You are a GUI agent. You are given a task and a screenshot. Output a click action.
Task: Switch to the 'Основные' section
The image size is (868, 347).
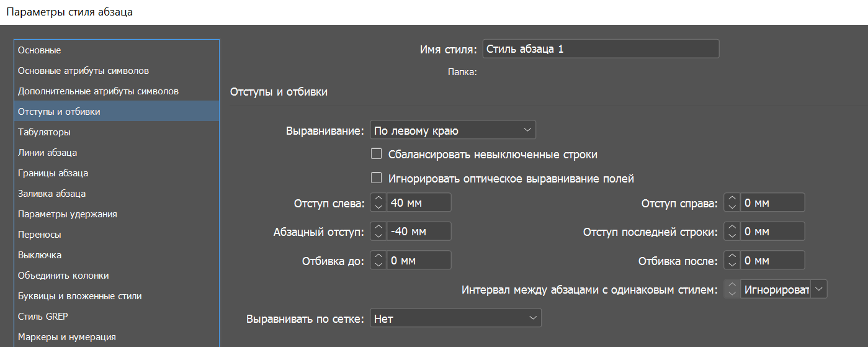click(40, 50)
